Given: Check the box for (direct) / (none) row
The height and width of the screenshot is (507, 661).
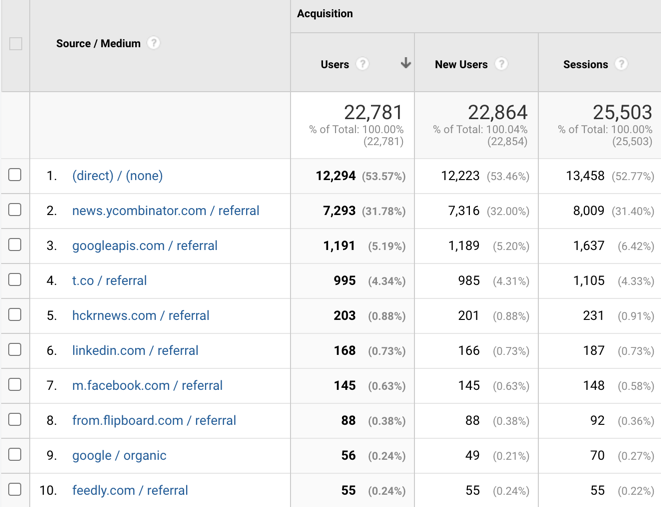Looking at the screenshot, I should [x=15, y=175].
